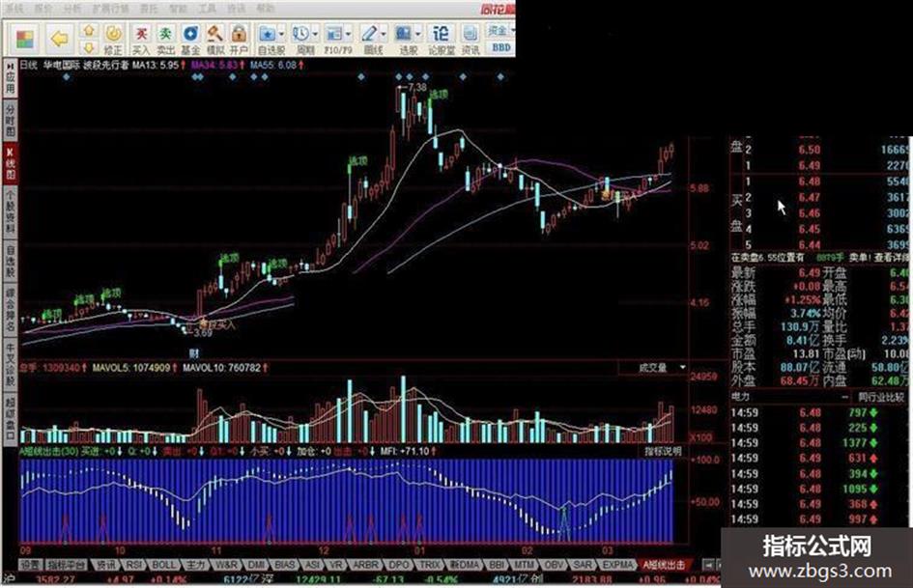Image resolution: width=913 pixels, height=588 pixels.
Task: Open the 基金 fund icon
Action: coord(190,39)
